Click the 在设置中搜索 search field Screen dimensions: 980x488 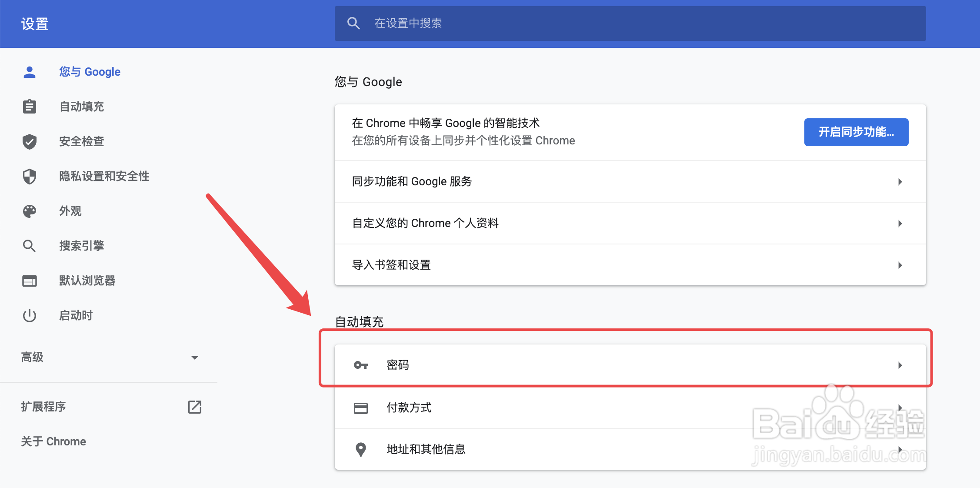click(x=630, y=23)
